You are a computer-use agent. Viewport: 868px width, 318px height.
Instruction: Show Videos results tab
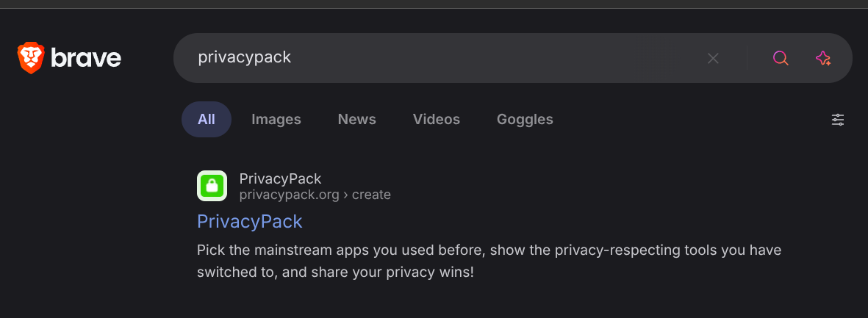tap(437, 120)
